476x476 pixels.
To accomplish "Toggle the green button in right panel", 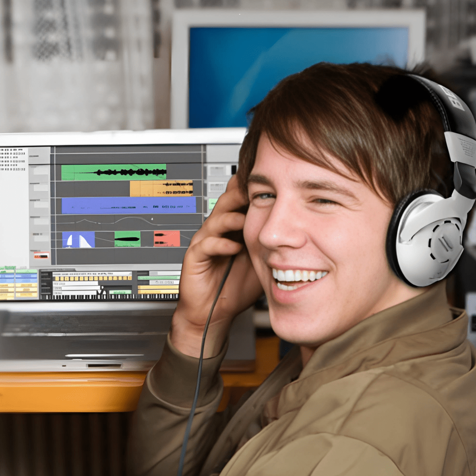I will point(213,203).
